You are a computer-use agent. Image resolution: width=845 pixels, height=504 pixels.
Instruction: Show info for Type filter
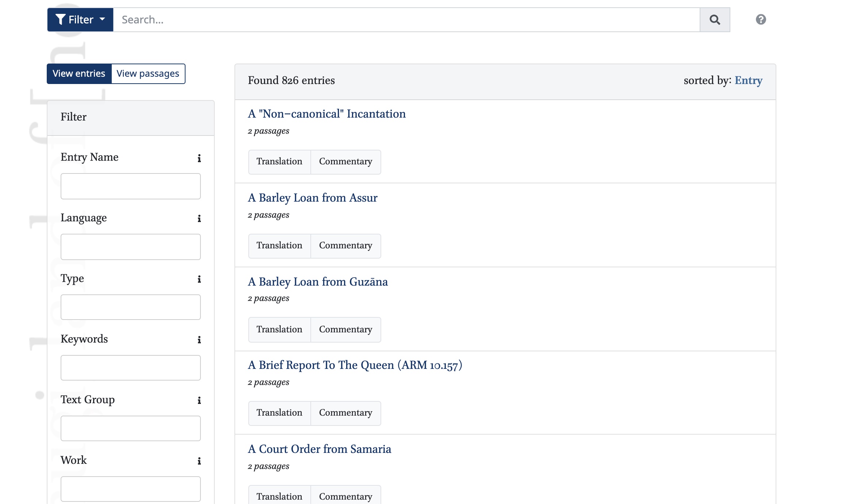click(199, 279)
